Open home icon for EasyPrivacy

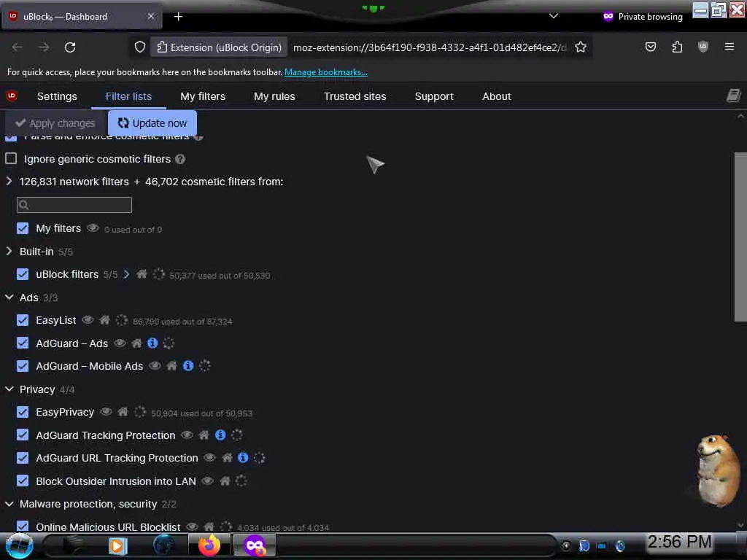point(123,412)
